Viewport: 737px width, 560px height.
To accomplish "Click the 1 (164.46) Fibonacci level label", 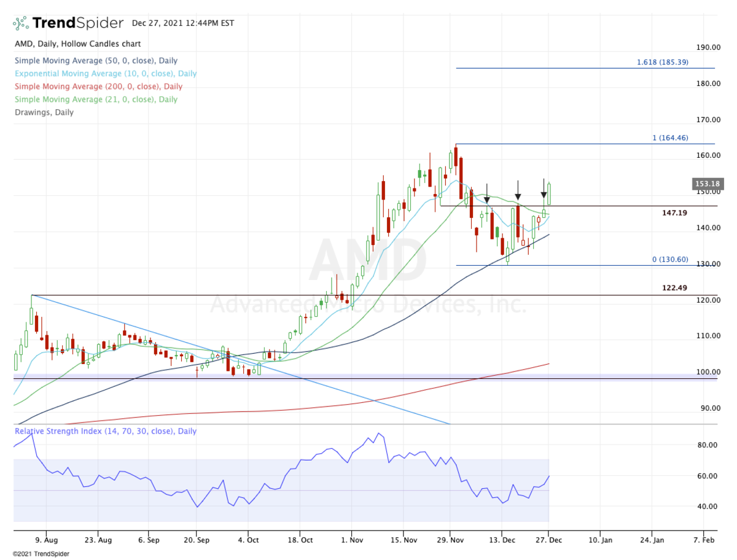I will coord(674,138).
